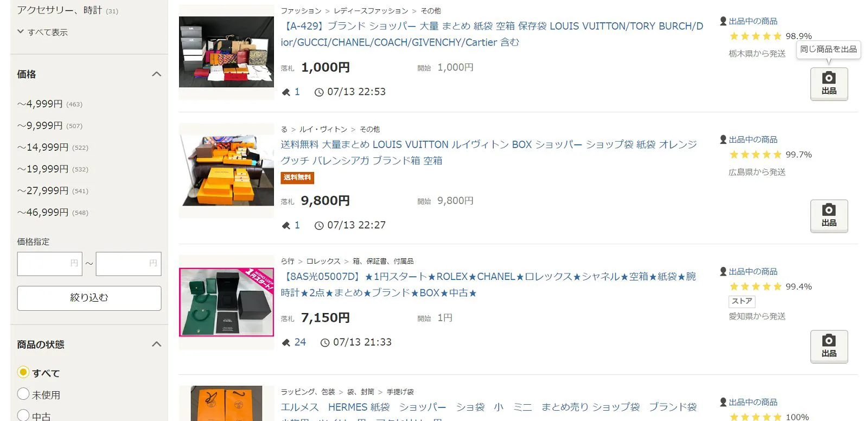
Task: Filter by price ～9,999円
Action: [50, 125]
